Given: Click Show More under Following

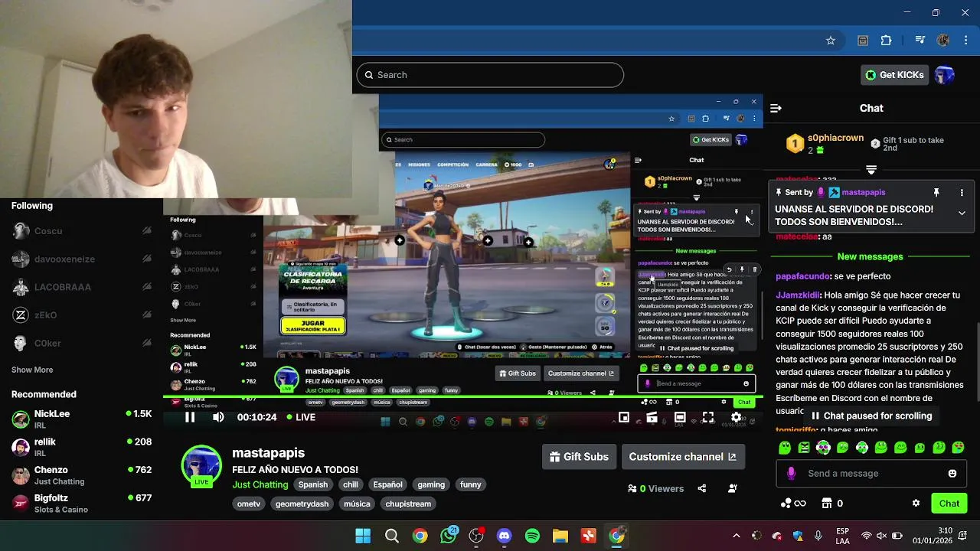Looking at the screenshot, I should click(32, 370).
